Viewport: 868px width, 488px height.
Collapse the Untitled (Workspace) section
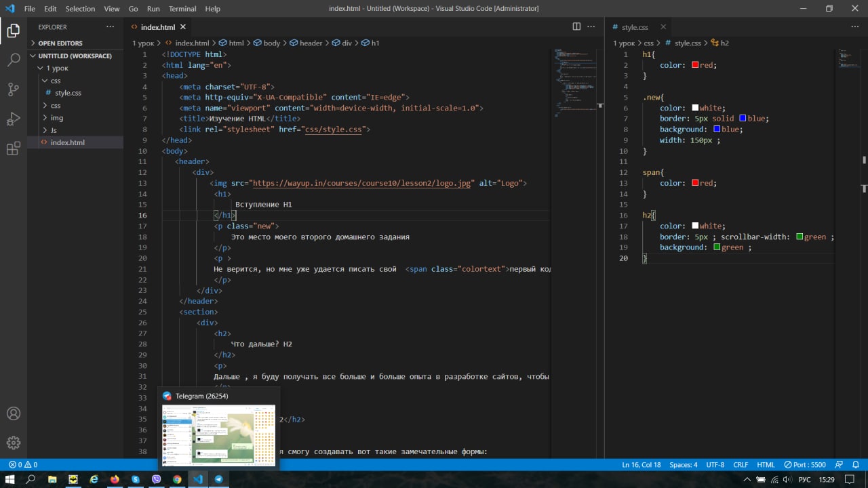pyautogui.click(x=75, y=56)
